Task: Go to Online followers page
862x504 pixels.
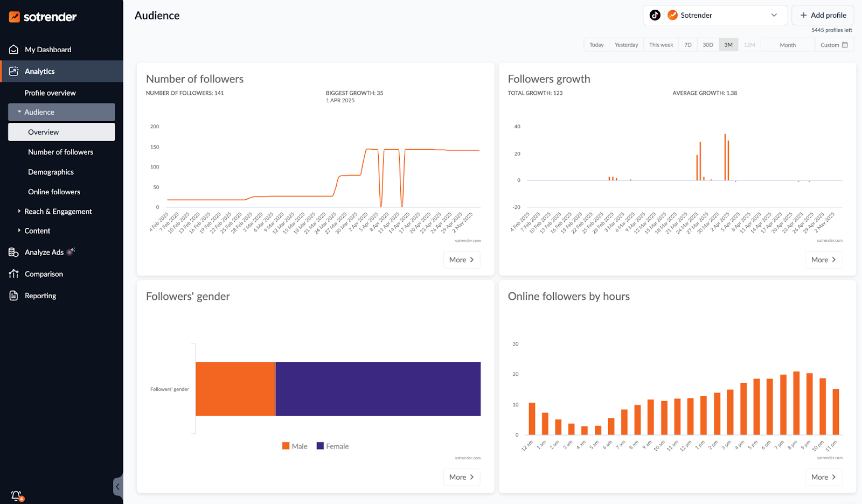Action: click(x=54, y=192)
